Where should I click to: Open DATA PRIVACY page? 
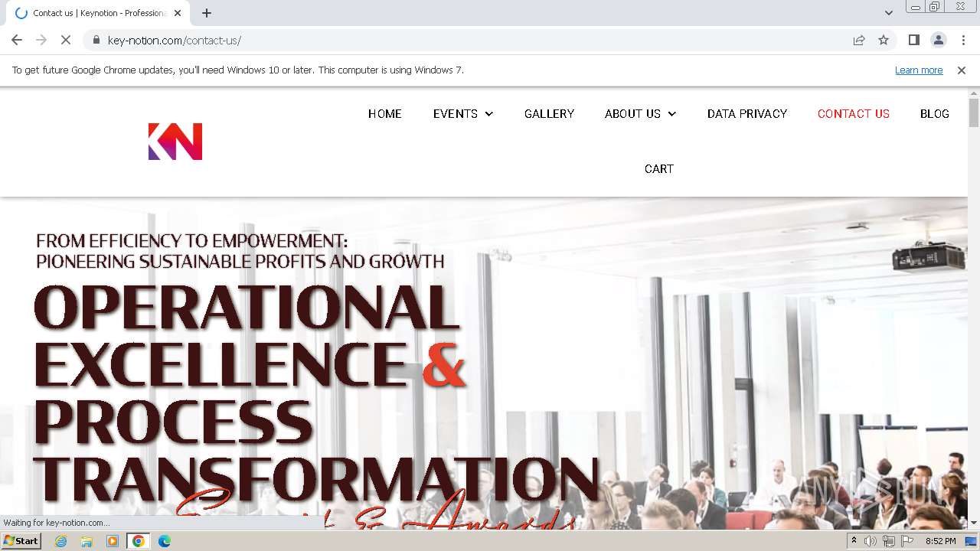pos(747,113)
